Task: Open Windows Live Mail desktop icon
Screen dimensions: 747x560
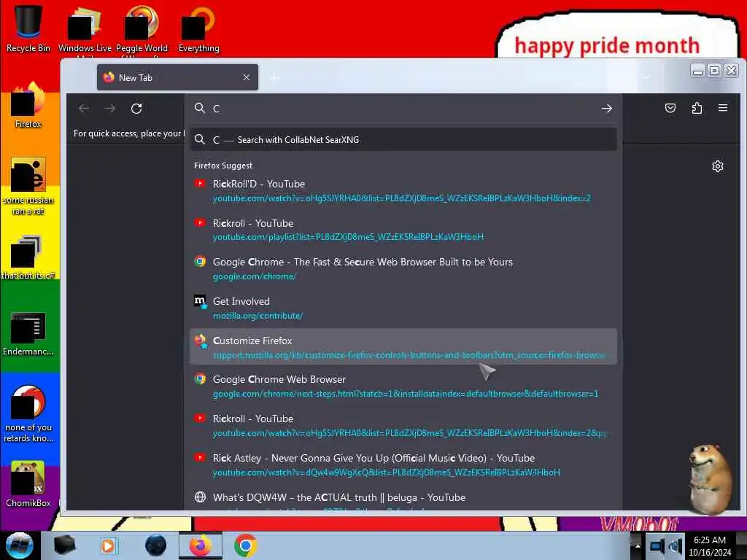Action: (85, 31)
